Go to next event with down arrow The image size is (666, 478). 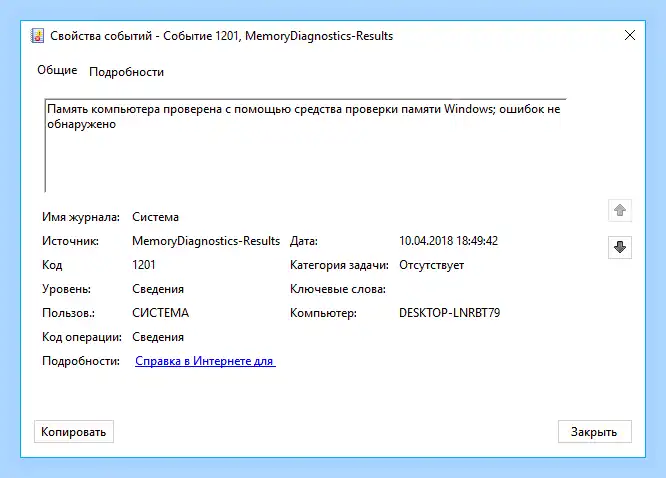tap(620, 247)
